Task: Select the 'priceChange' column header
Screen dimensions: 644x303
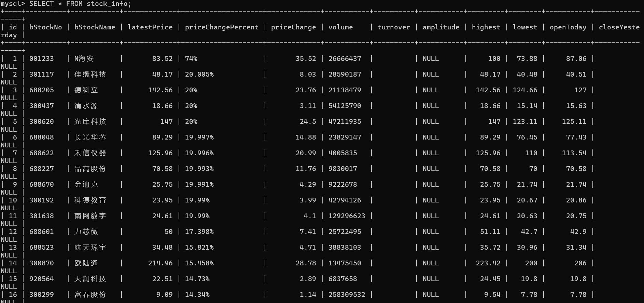Action: [294, 27]
